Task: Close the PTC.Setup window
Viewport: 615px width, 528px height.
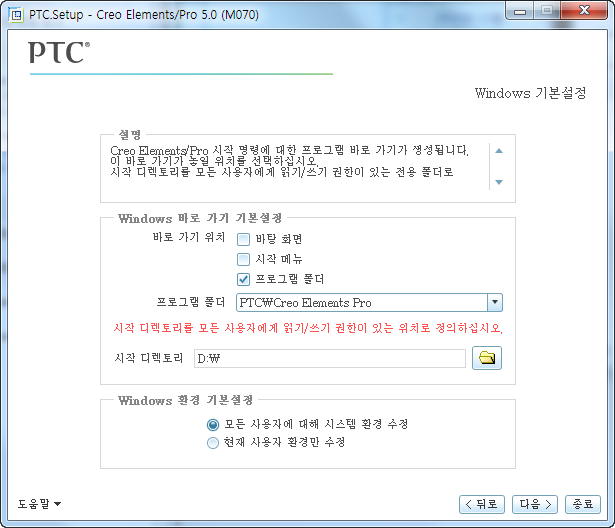Action: [x=584, y=11]
